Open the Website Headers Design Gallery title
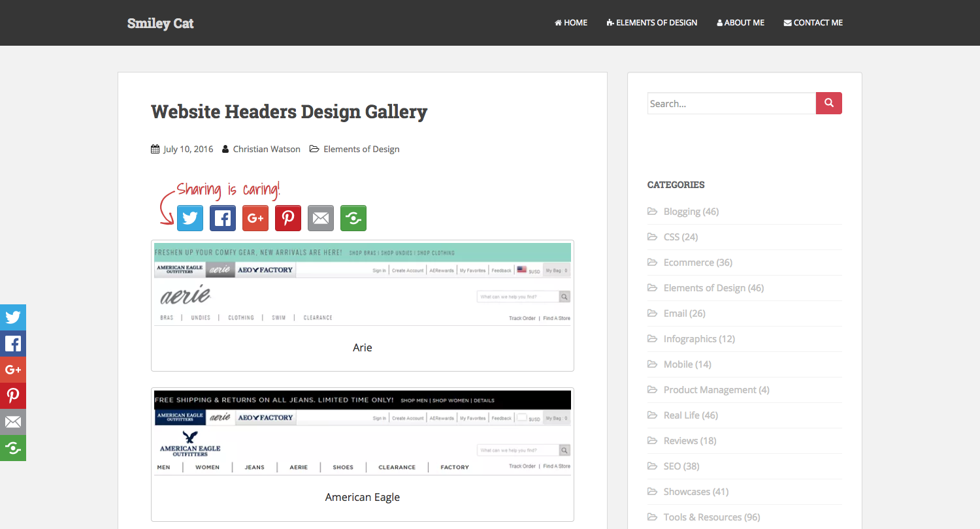The width and height of the screenshot is (980, 529). (x=289, y=112)
